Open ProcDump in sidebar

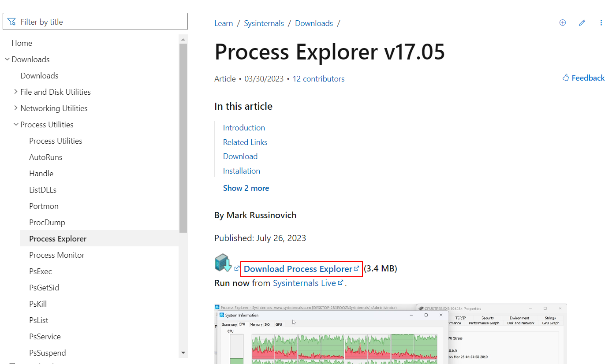(47, 223)
